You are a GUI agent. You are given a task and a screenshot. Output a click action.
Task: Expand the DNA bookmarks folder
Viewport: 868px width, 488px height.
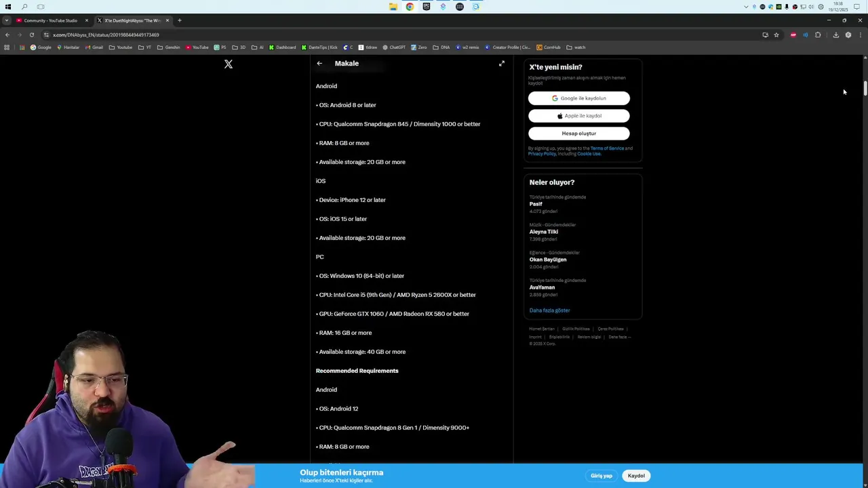441,47
